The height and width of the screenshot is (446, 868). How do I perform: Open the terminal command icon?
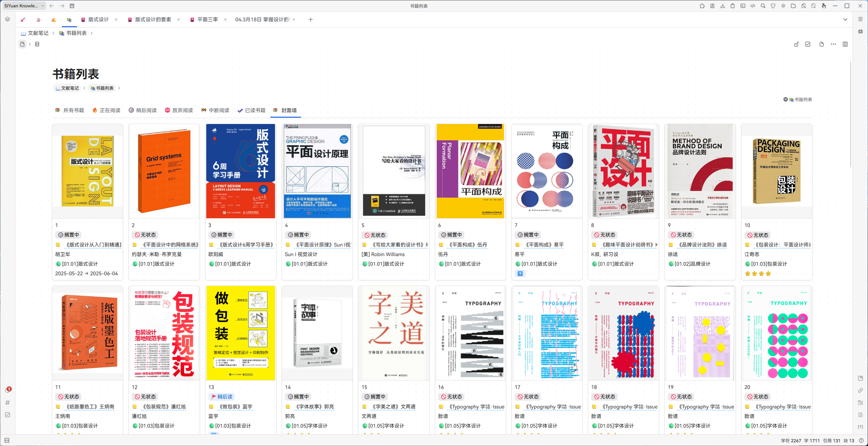coord(743,6)
